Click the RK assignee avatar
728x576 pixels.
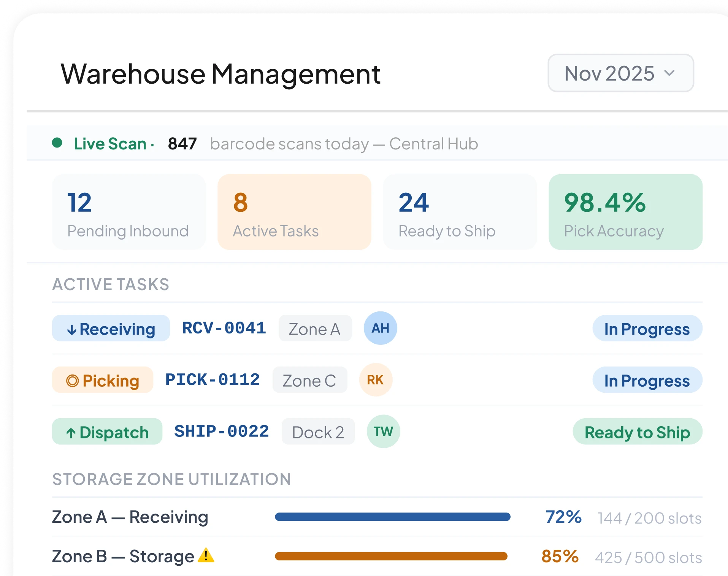pos(376,380)
